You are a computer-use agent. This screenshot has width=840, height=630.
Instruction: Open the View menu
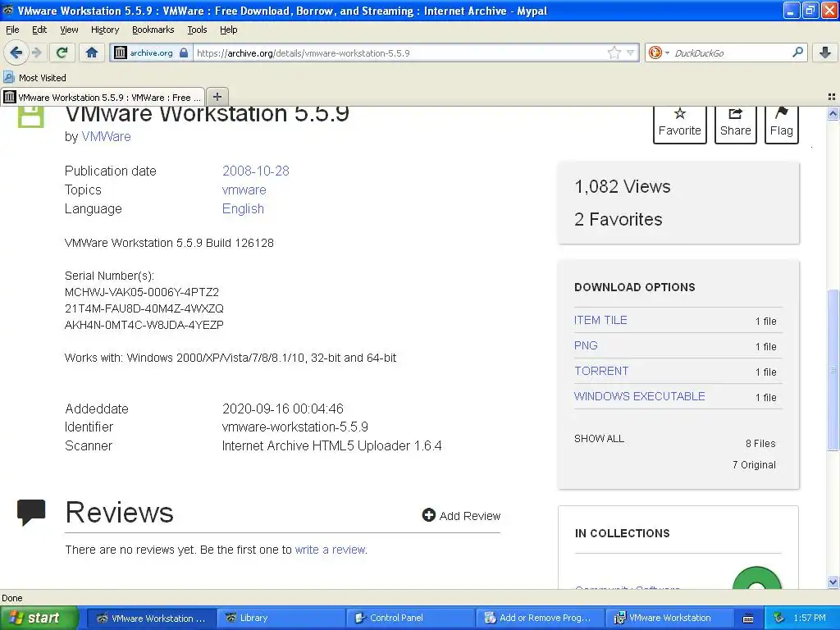69,30
